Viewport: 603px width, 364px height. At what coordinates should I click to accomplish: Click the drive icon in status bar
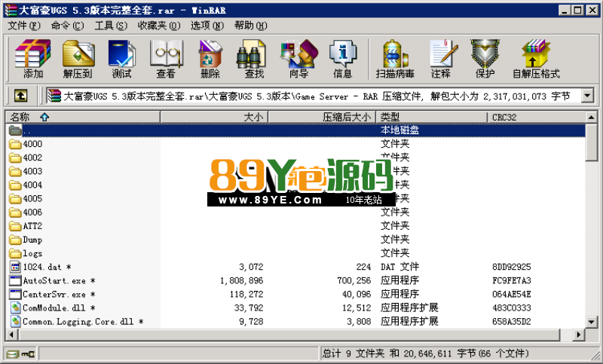tap(12, 353)
